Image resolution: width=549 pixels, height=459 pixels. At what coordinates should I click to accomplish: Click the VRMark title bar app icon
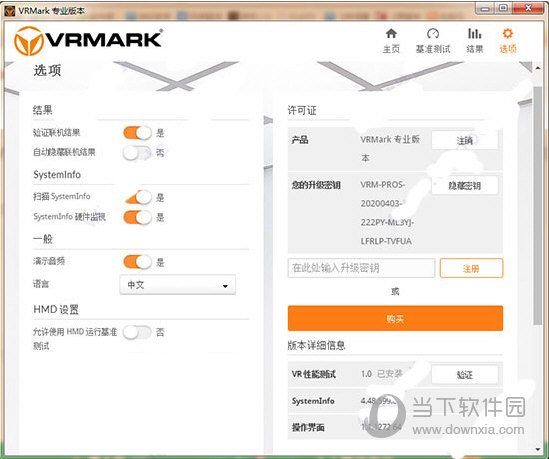[9, 11]
